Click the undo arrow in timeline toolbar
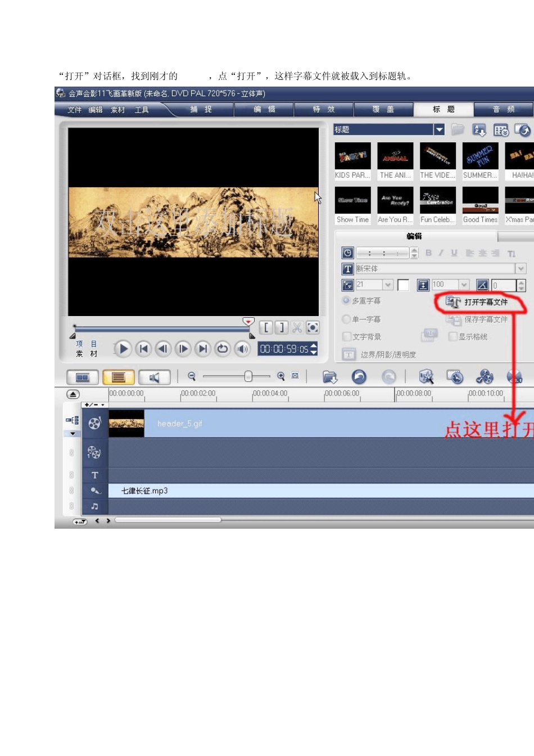 tap(359, 377)
